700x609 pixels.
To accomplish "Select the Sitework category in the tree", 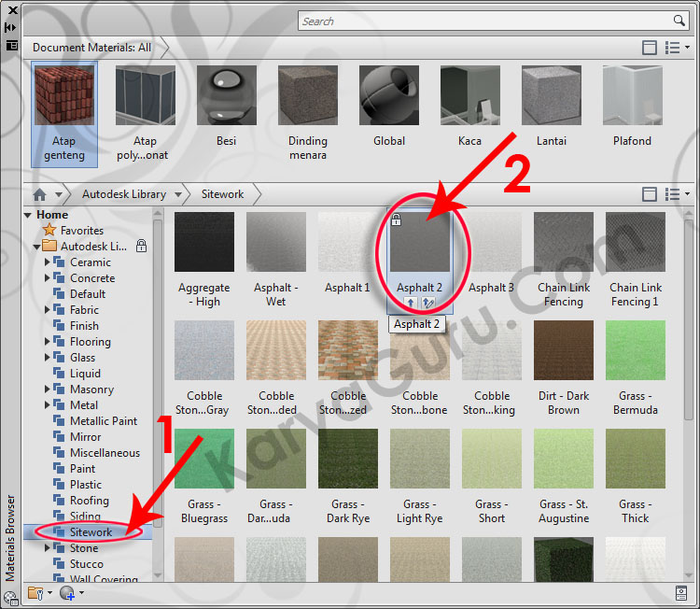I will click(x=91, y=532).
